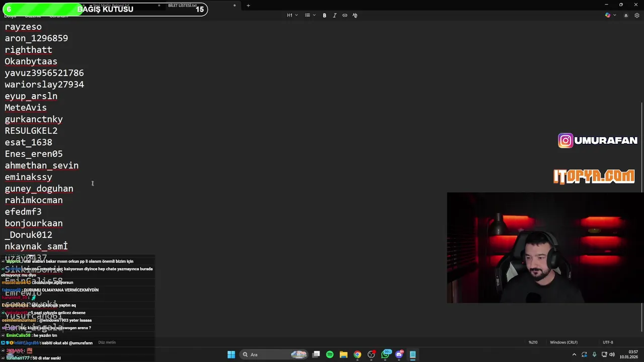The image size is (644, 362).
Task: Open the Düzenle menu
Action: 33,16
